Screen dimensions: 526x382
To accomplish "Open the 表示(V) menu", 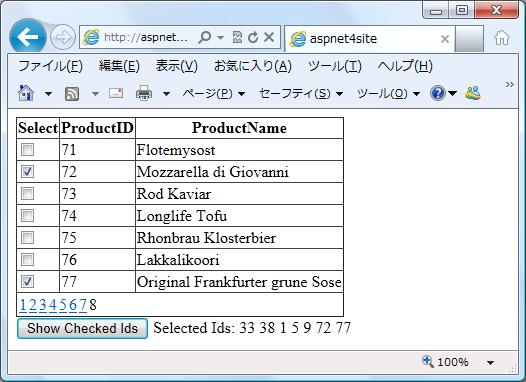I will (176, 66).
